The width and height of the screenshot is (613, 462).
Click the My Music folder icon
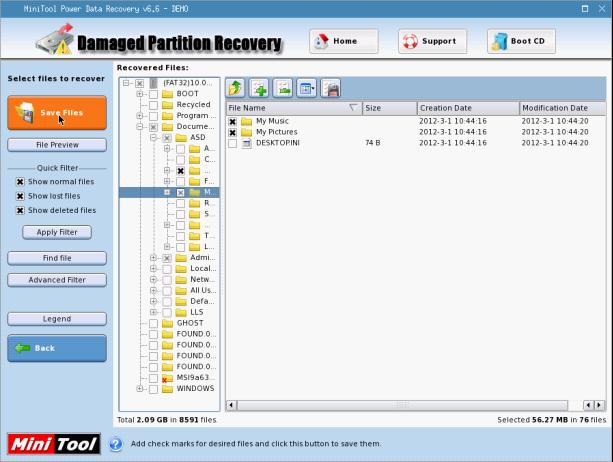click(x=246, y=121)
